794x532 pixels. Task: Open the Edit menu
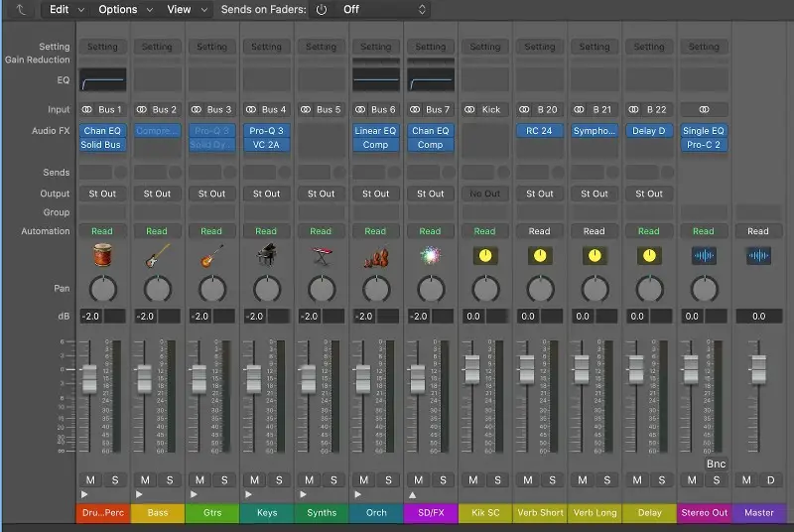click(x=66, y=9)
